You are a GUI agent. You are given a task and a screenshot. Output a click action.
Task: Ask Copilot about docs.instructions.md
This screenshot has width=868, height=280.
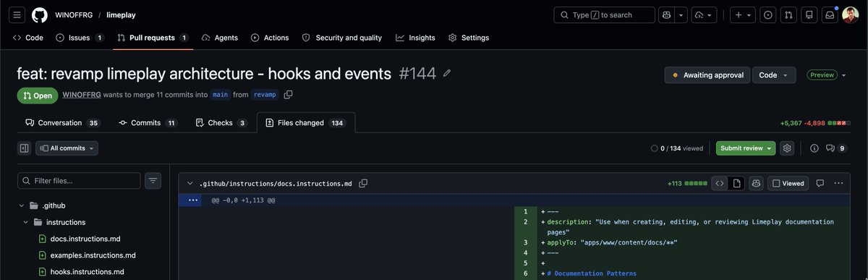point(757,184)
